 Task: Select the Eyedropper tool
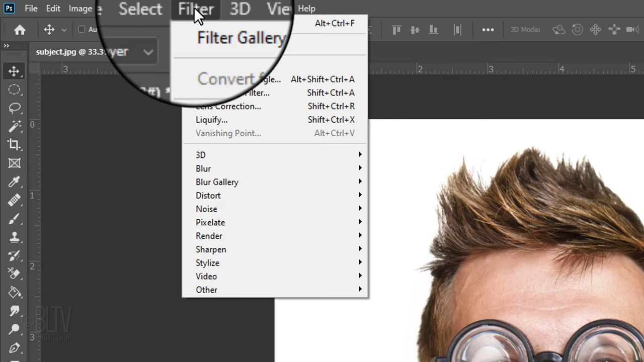tap(14, 182)
